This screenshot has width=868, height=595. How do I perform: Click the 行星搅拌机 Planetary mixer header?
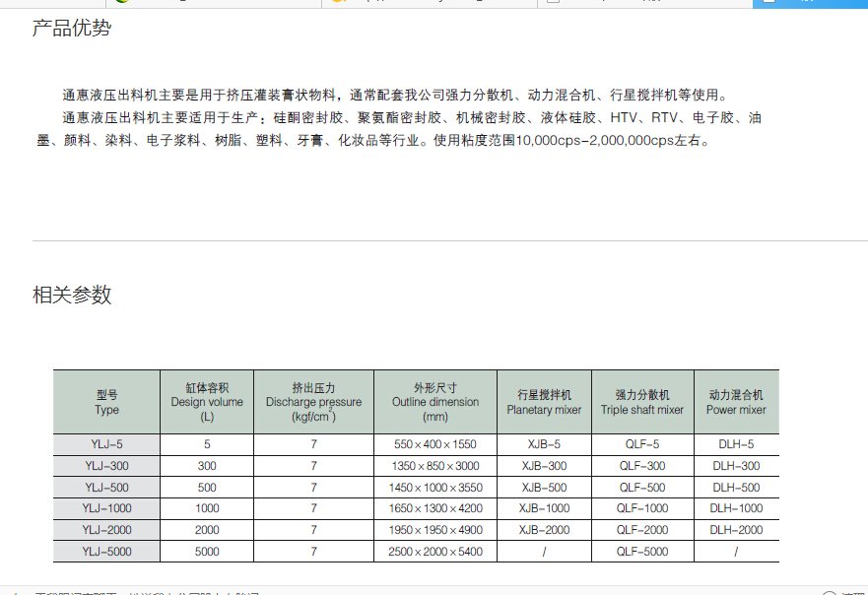coord(544,402)
